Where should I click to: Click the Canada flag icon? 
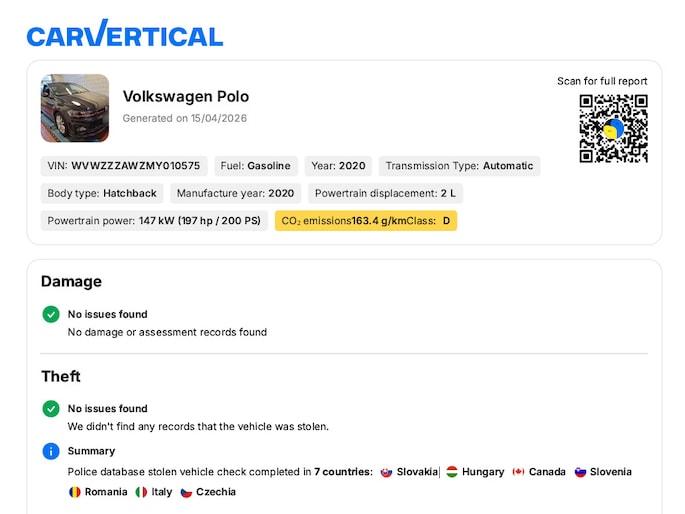tap(518, 472)
